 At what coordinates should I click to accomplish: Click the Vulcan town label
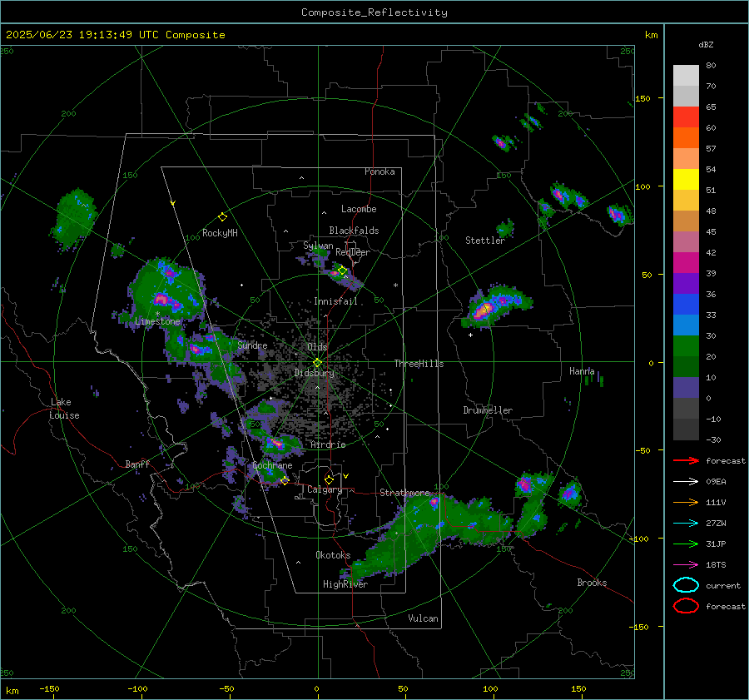point(424,618)
